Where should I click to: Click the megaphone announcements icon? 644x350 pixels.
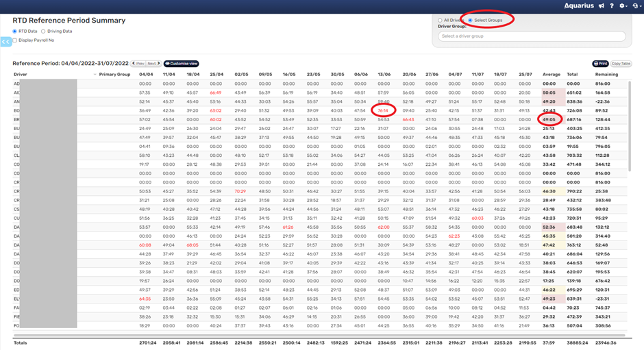tap(602, 6)
